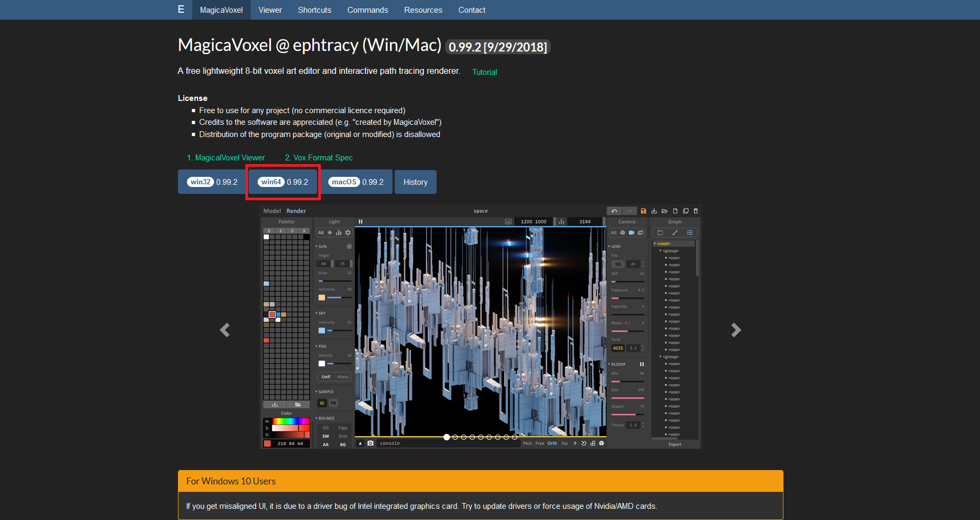Click the undo arrow in MagicaVoxel toolbar
This screenshot has width=980, height=520.
614,211
